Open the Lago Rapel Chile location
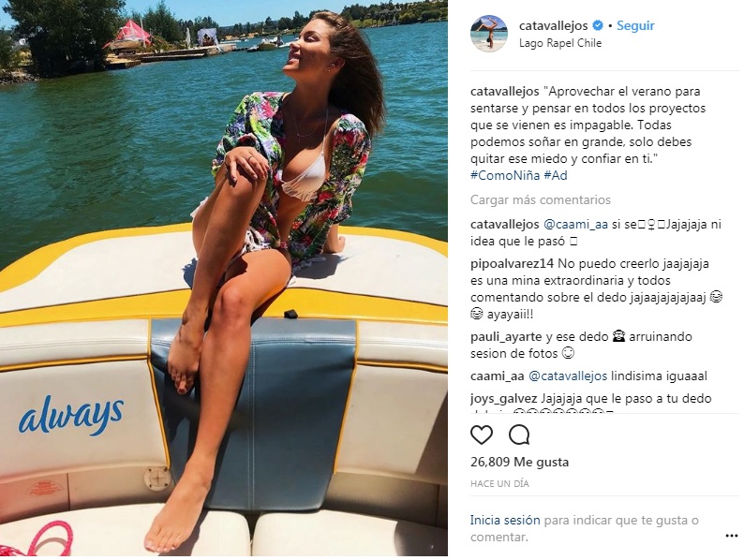This screenshot has width=744, height=560. 560,43
